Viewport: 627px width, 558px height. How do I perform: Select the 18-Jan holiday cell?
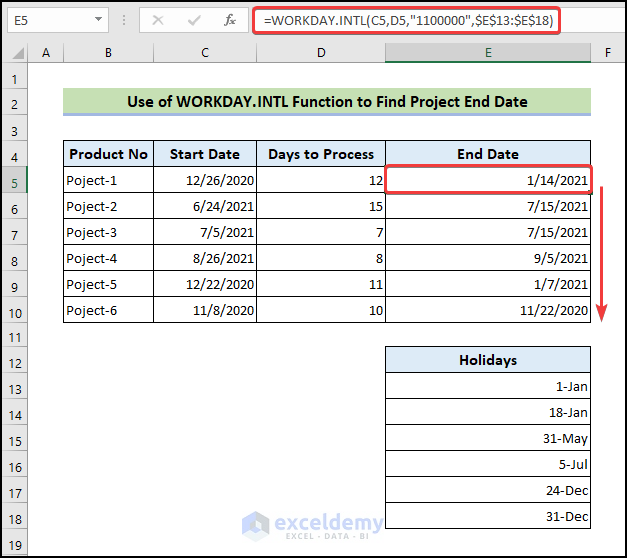point(488,412)
